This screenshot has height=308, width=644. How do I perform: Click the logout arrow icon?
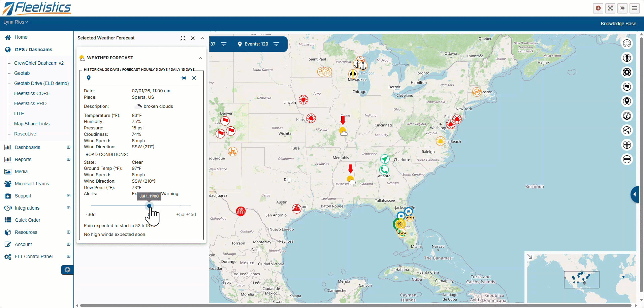[622, 8]
